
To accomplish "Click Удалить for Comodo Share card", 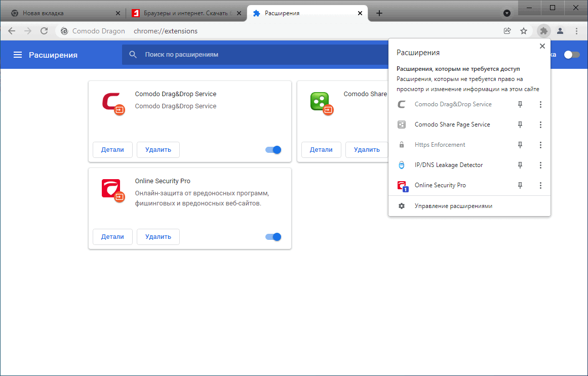I will pyautogui.click(x=367, y=150).
